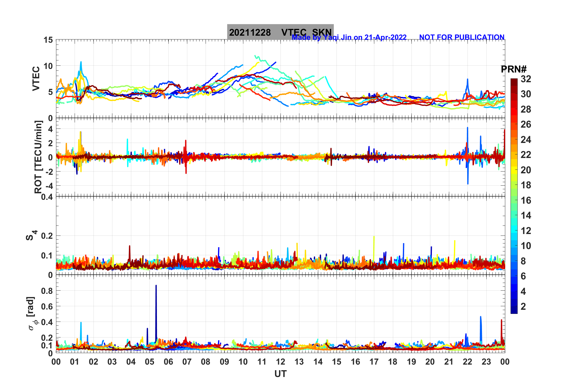Click colorbar tick label '10'

pos(526,246)
